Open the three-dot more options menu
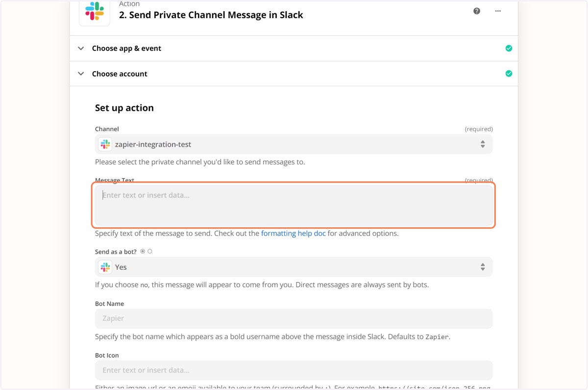The height and width of the screenshot is (390, 588). [498, 11]
